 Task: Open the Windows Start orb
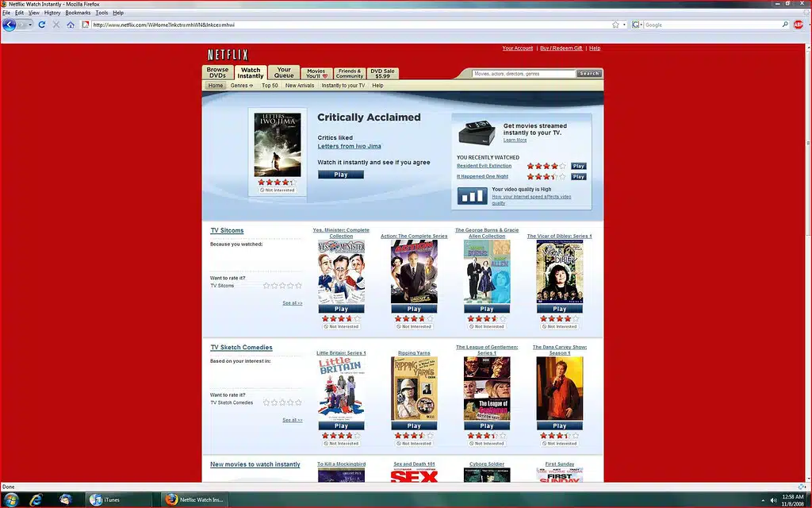(10, 500)
